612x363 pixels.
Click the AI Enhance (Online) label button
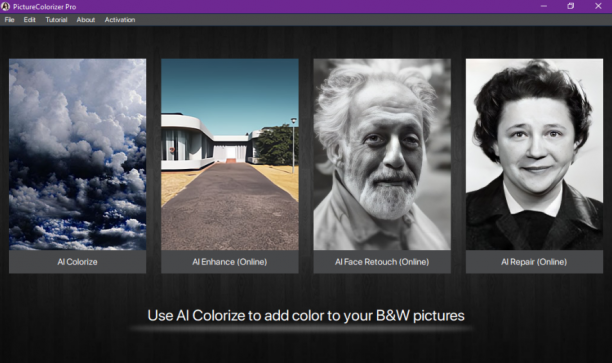coord(230,262)
